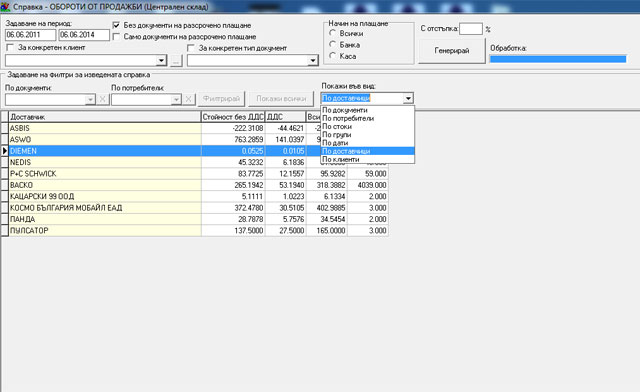The width and height of the screenshot is (640, 392).
Task: Click the app icon in the title bar
Action: tap(5, 7)
